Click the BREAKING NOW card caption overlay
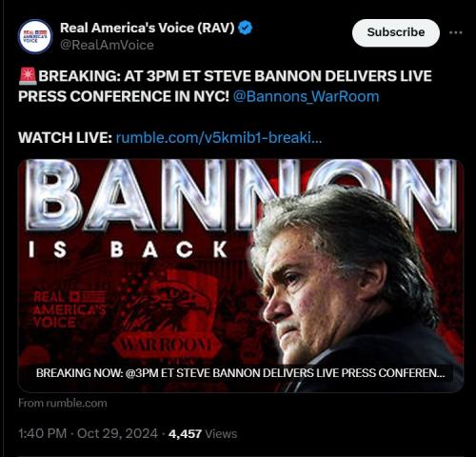 (240, 373)
